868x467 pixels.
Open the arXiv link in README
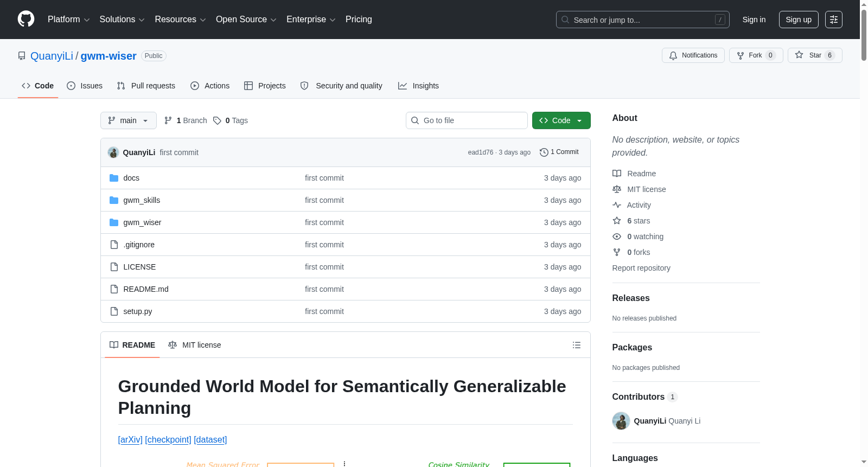pos(130,439)
